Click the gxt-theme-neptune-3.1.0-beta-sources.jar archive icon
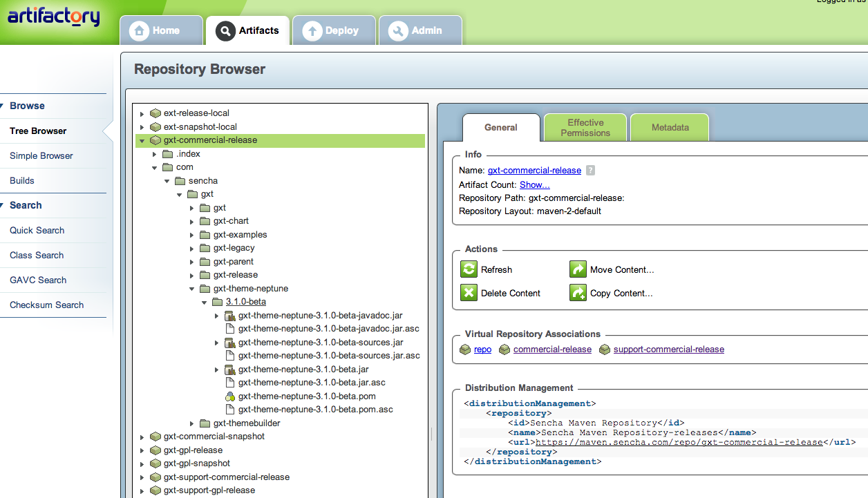The width and height of the screenshot is (868, 498). tap(230, 343)
